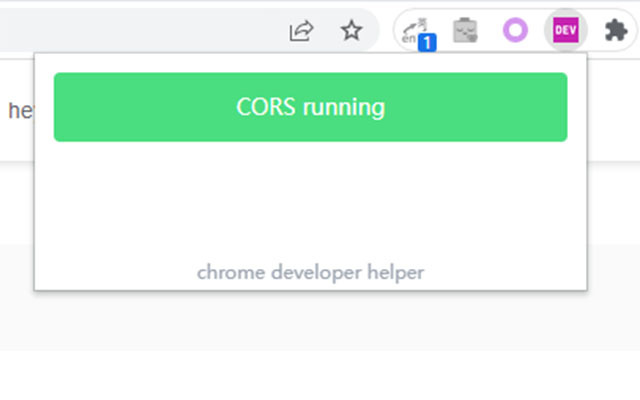Open the gray clipboard extension icon

click(465, 30)
